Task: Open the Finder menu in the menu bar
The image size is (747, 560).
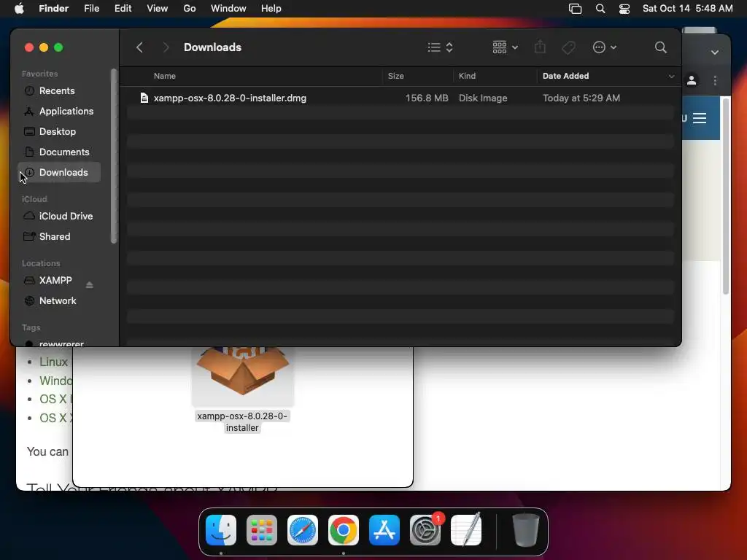Action: [53, 9]
